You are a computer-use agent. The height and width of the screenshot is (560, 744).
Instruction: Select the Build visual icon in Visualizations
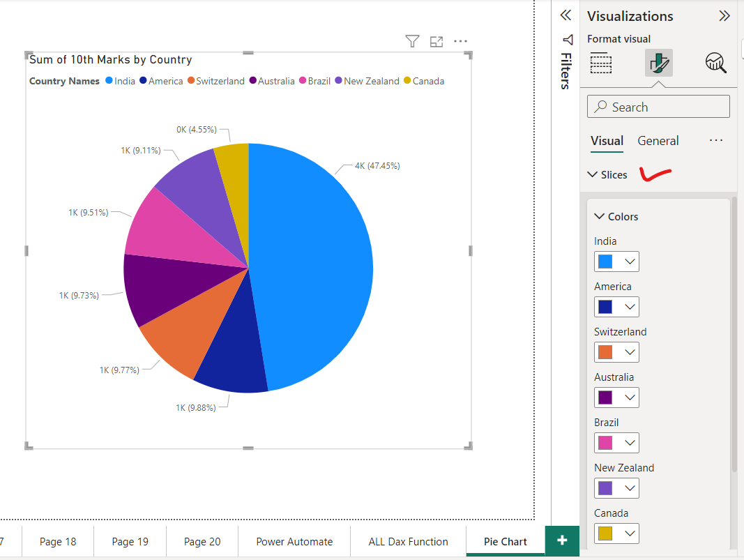tap(600, 62)
